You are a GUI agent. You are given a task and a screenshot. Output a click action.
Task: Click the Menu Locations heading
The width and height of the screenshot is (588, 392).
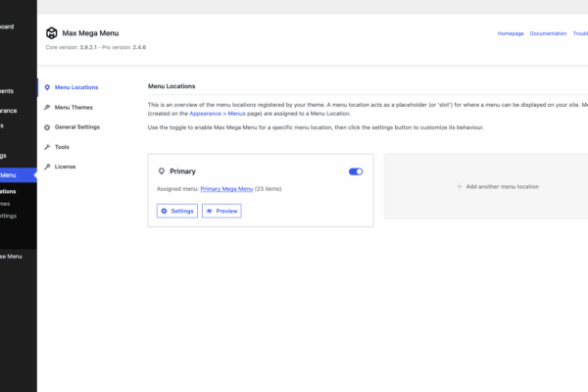pos(171,86)
